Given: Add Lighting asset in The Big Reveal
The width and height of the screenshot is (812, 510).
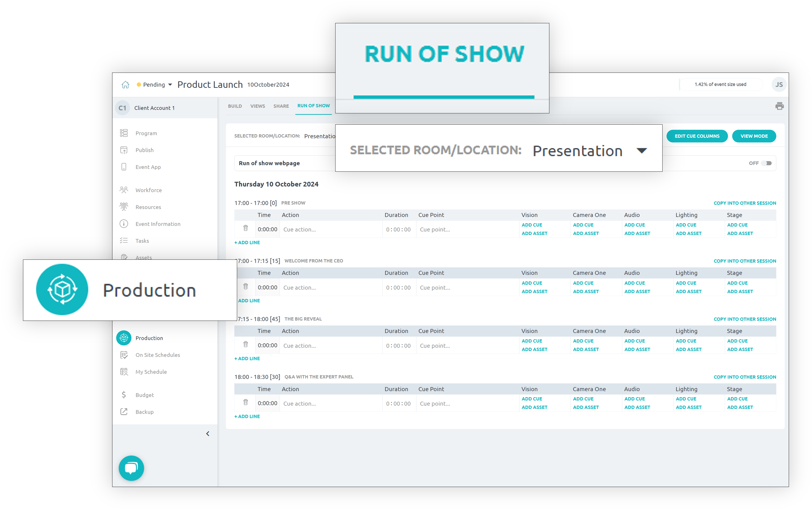Looking at the screenshot, I should point(689,349).
